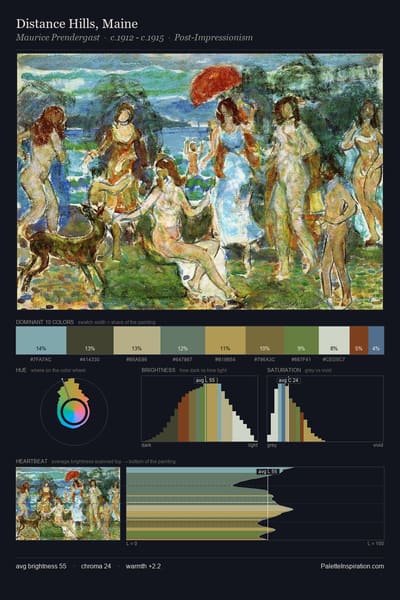Open the PaletteInspiration.com link
Image resolution: width=400 pixels, height=600 pixels.
click(352, 566)
